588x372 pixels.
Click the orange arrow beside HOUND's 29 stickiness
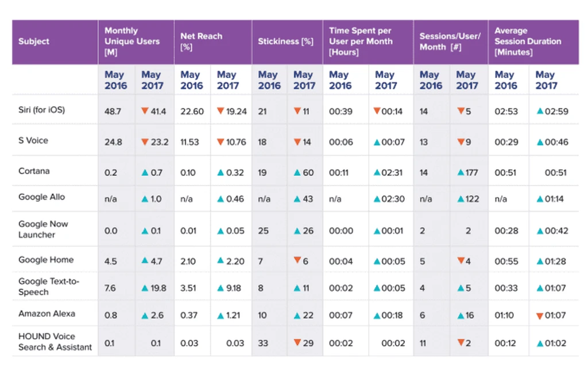click(297, 342)
